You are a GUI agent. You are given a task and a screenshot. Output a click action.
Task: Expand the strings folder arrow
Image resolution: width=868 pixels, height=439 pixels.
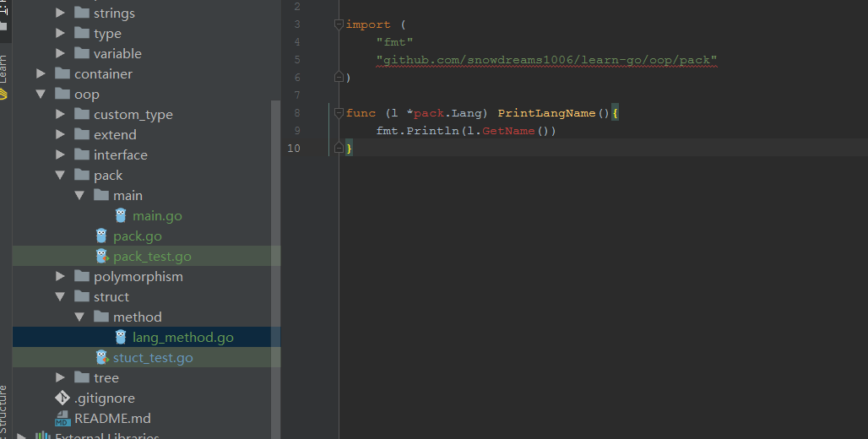point(60,13)
